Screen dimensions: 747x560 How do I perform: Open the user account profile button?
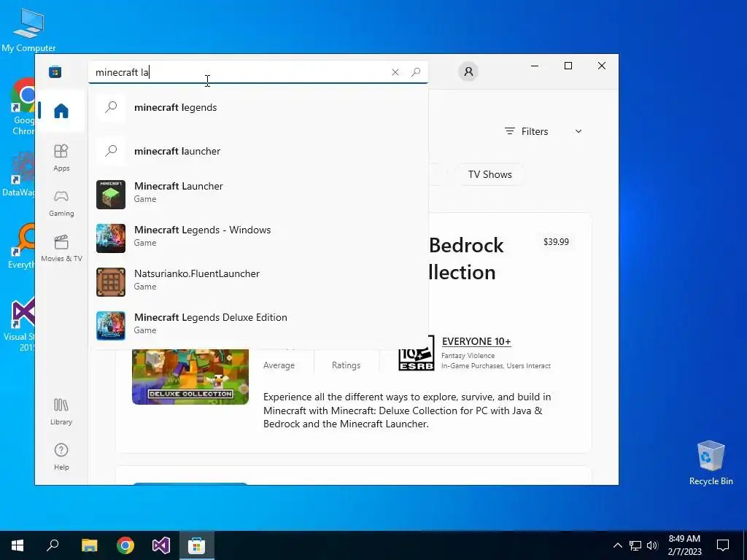click(468, 71)
